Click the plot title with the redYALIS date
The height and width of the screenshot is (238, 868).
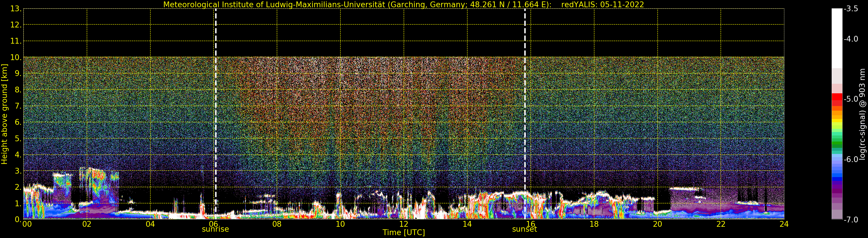[403, 4]
